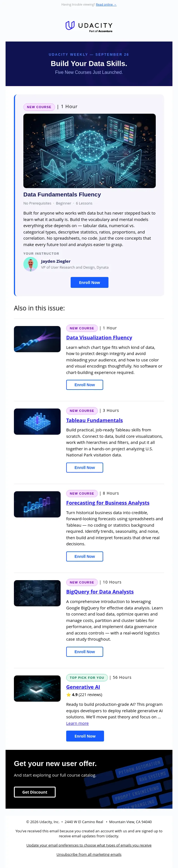The image size is (178, 868).
Task: Open the 'Read online' link
Action: [x=106, y=4]
